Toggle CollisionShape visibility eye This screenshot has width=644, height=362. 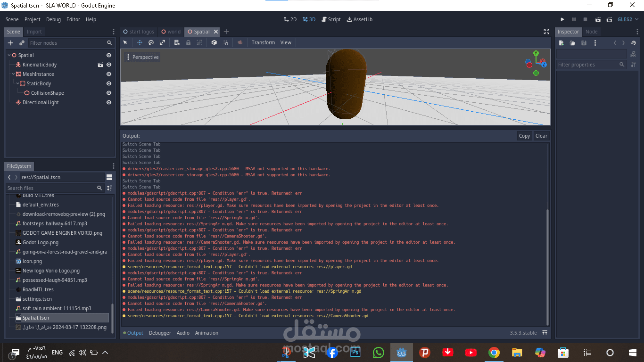[109, 93]
